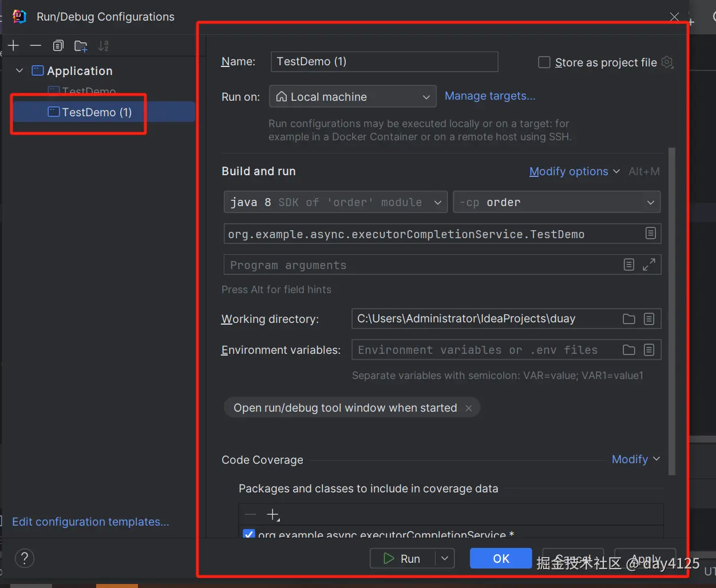The height and width of the screenshot is (588, 716).
Task: Open the -cp order classpath dropdown
Action: pyautogui.click(x=557, y=202)
